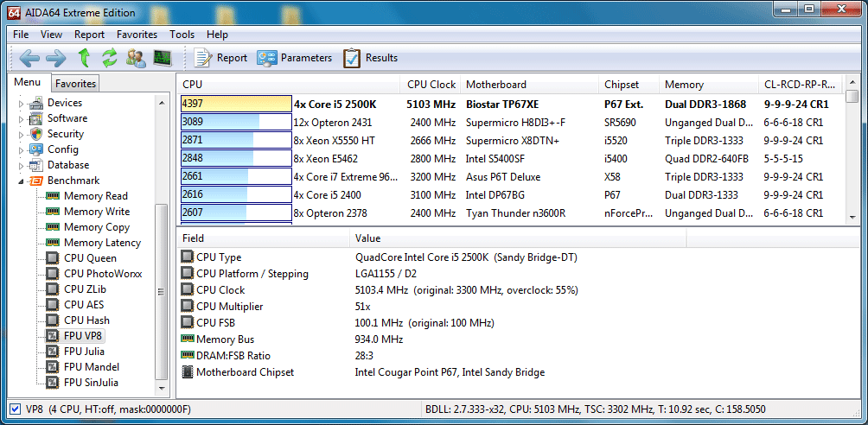Click the results list scrollbar thumb
The height and width of the screenshot is (425, 868).
852,95
